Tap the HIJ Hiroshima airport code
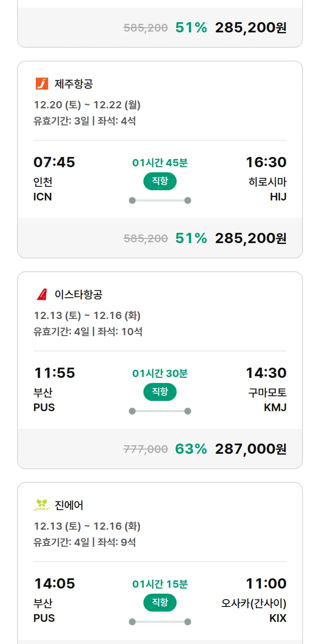 tap(278, 197)
